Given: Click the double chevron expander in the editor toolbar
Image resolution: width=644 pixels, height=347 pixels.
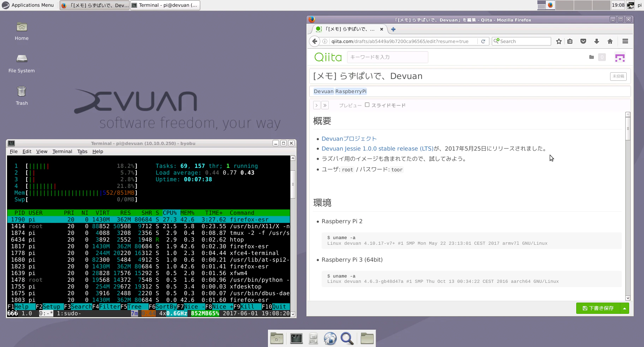Looking at the screenshot, I should pos(325,105).
